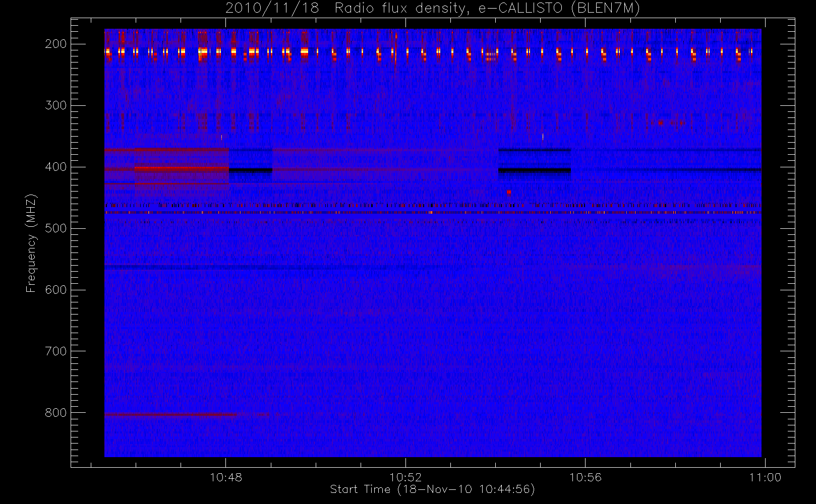Click the Start Time axis label

(432, 489)
